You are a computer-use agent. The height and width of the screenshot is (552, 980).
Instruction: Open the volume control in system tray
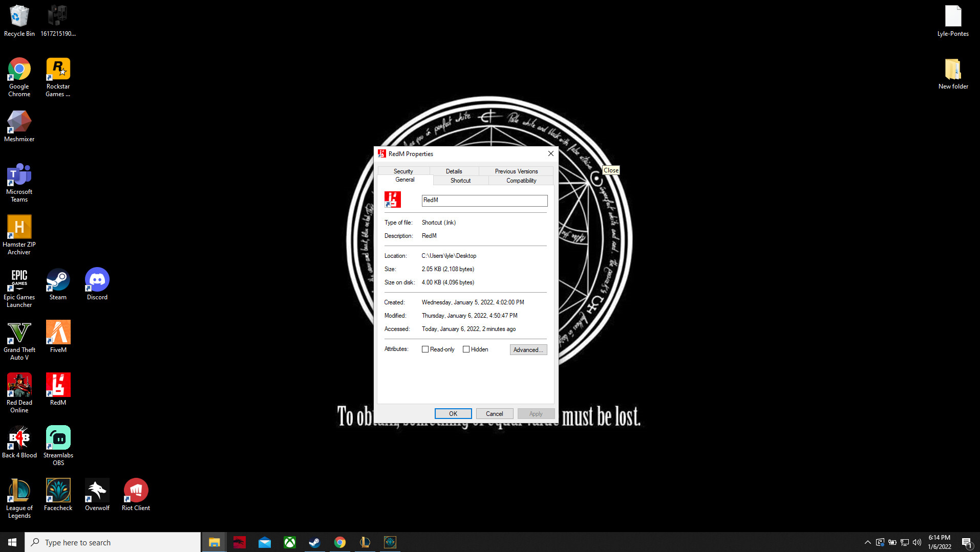917,542
